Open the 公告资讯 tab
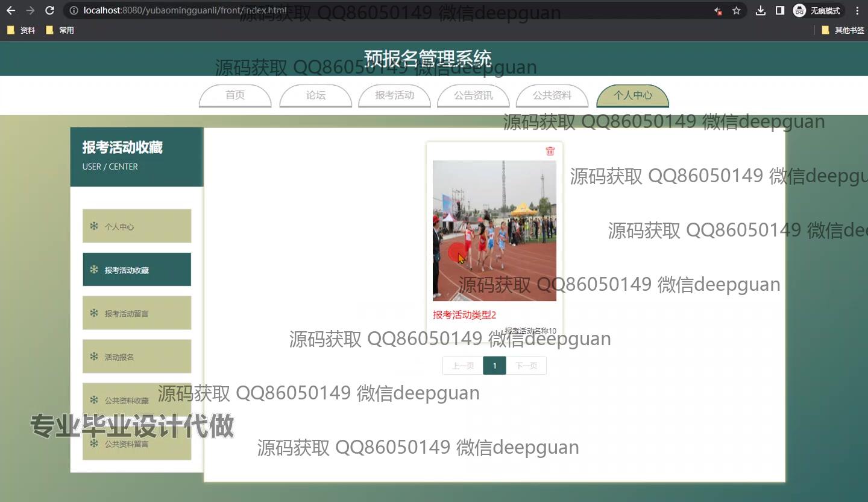 (473, 95)
